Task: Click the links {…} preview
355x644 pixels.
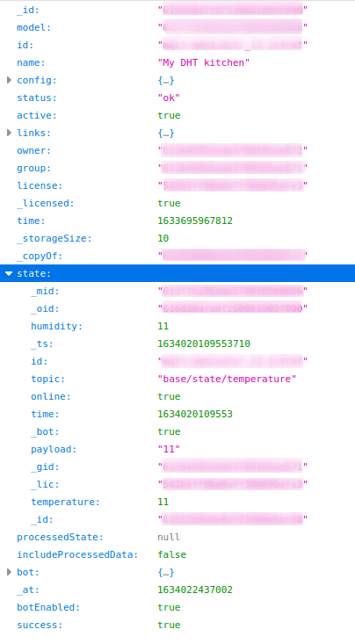Action: pos(166,133)
